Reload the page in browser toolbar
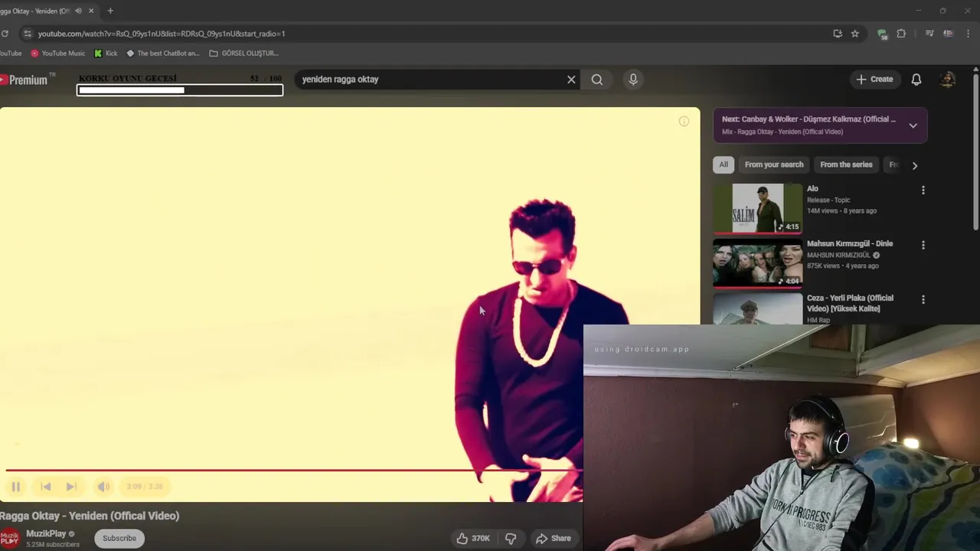 tap(5, 34)
